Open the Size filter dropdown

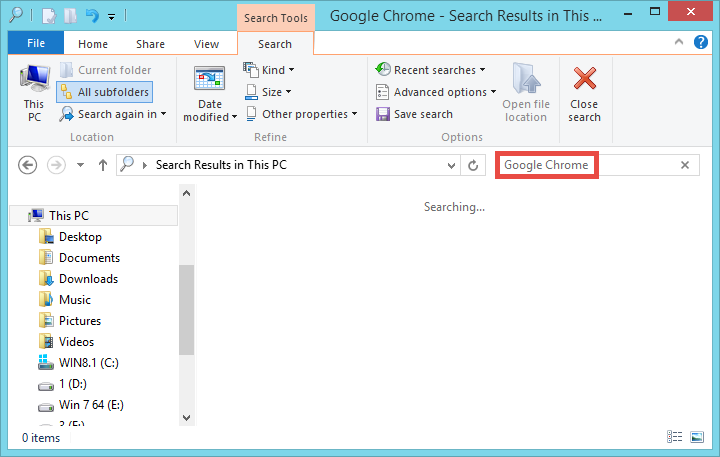(x=268, y=92)
